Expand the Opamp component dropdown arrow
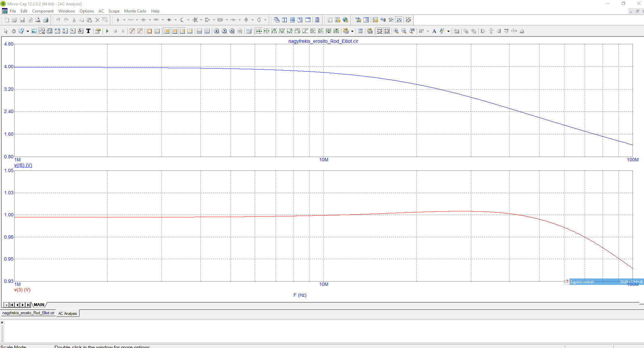This screenshot has height=348, width=644. tap(214, 20)
